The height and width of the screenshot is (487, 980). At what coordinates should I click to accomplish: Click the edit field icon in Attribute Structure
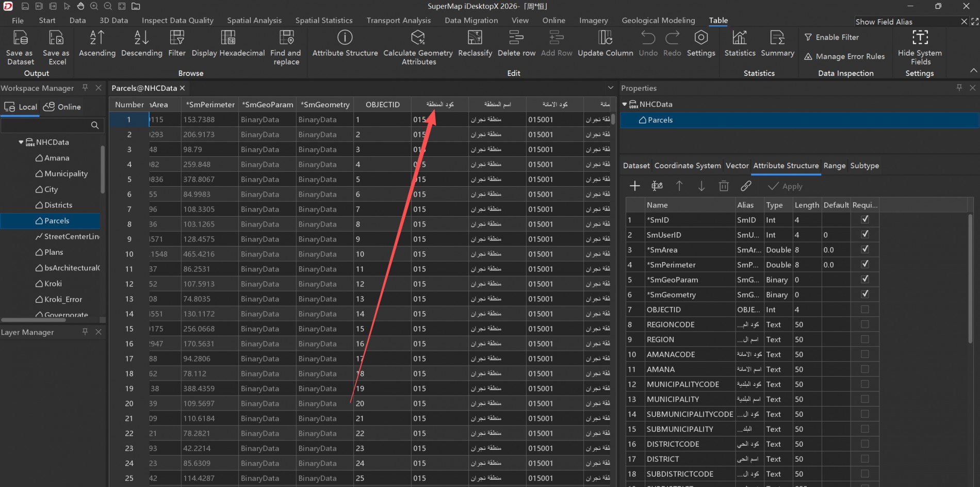657,186
